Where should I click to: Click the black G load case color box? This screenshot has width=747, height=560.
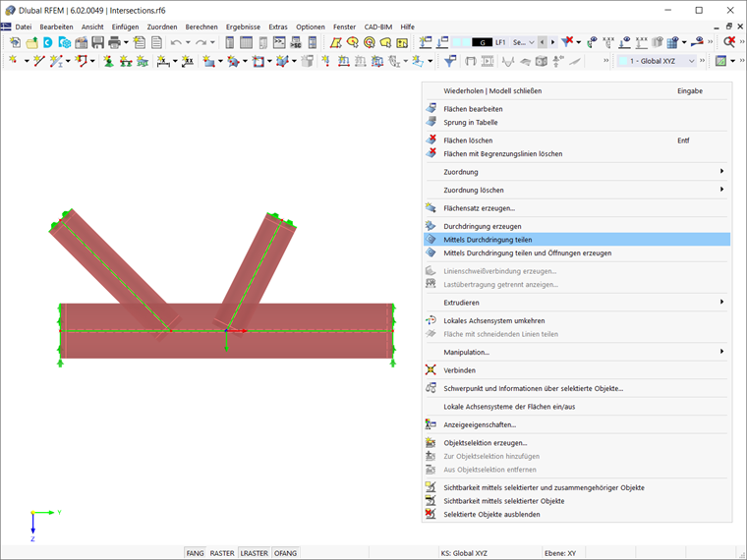[x=483, y=42]
